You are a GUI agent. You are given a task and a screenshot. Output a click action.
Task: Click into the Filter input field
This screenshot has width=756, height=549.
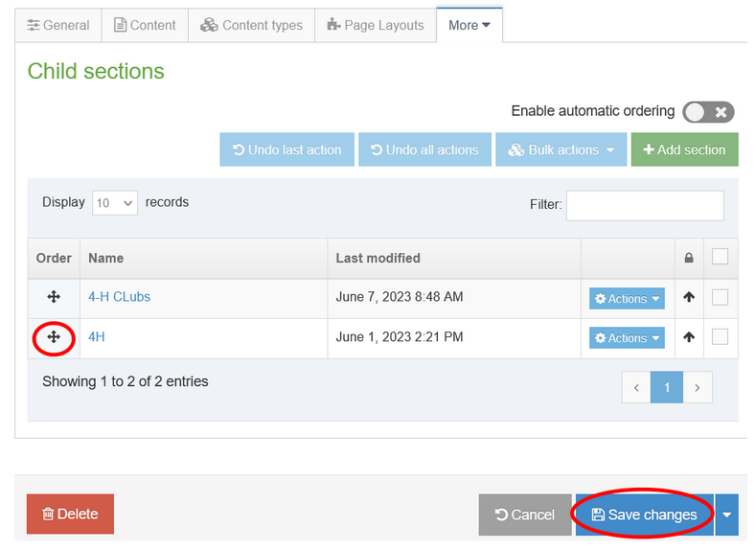point(645,206)
